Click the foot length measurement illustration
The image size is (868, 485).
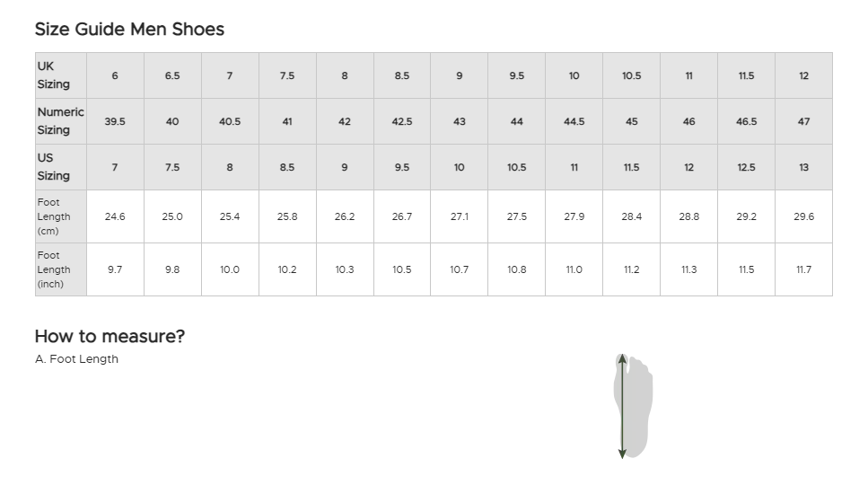pyautogui.click(x=632, y=406)
